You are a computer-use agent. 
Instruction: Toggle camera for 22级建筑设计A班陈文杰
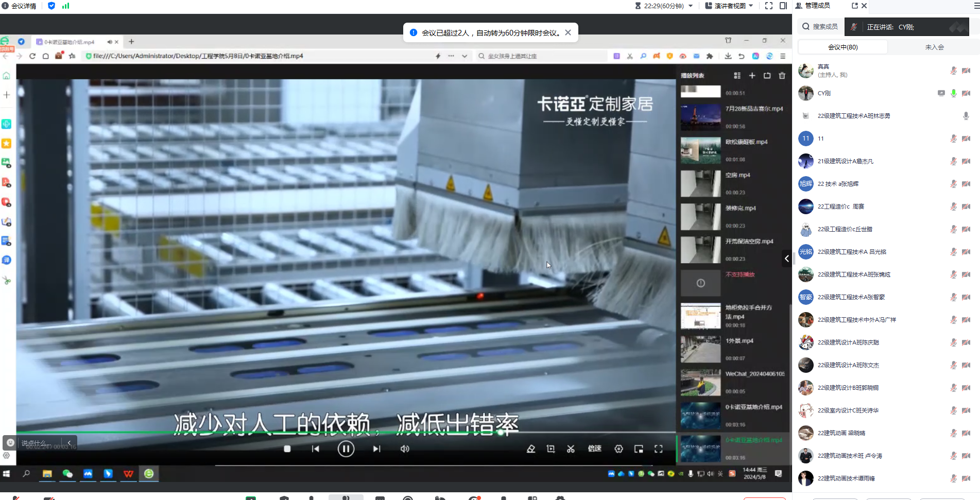(x=966, y=365)
